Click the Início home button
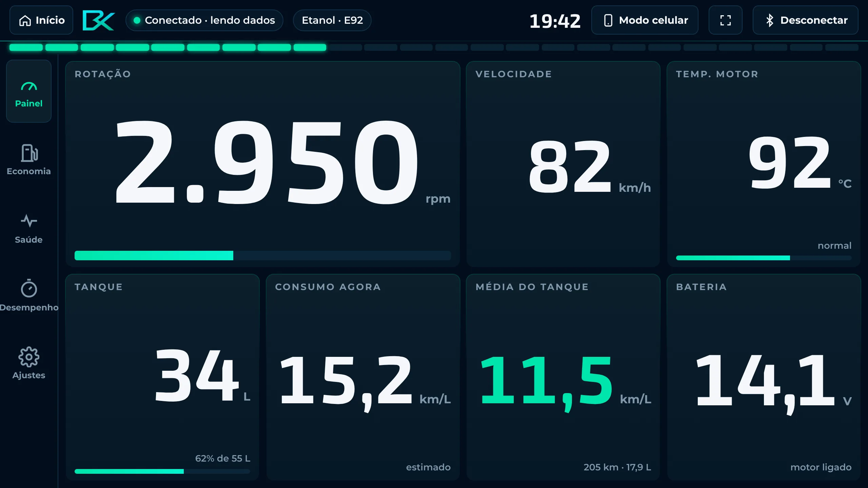The width and height of the screenshot is (868, 488). 41,20
